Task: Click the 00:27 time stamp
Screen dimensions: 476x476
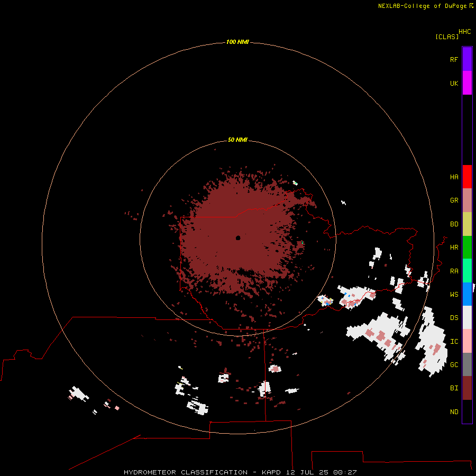Action: pyautogui.click(x=345, y=472)
